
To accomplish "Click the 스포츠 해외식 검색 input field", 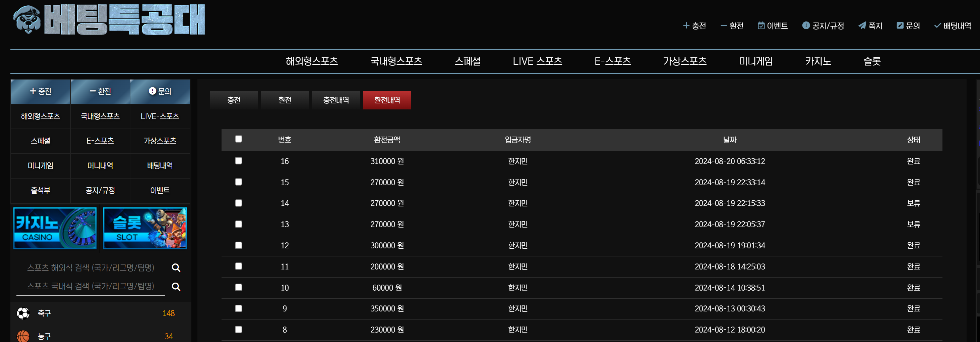I will tap(90, 268).
